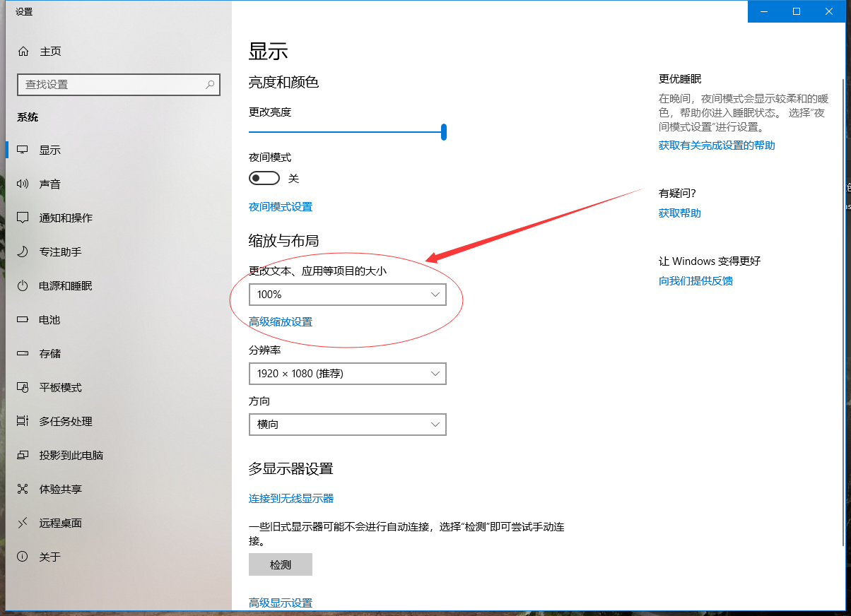Maximize the 设置 window
This screenshot has width=851, height=616.
click(797, 11)
